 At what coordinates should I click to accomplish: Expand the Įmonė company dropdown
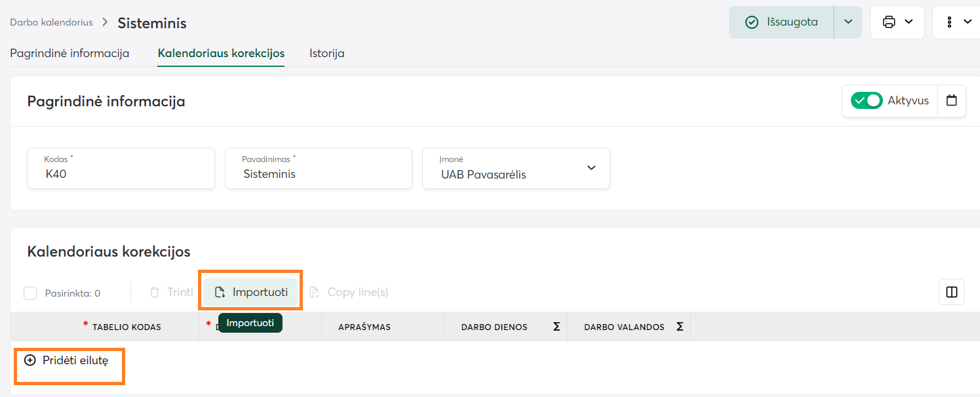click(591, 168)
